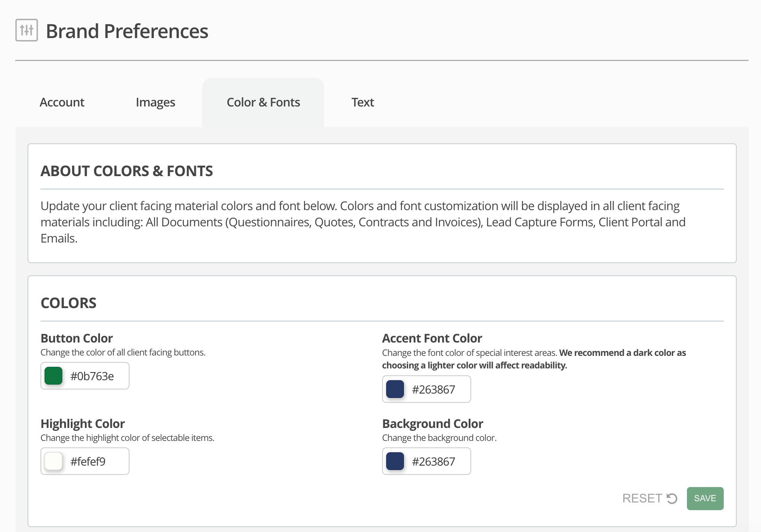
Task: Click the circular arrow reset icon
Action: (x=672, y=498)
